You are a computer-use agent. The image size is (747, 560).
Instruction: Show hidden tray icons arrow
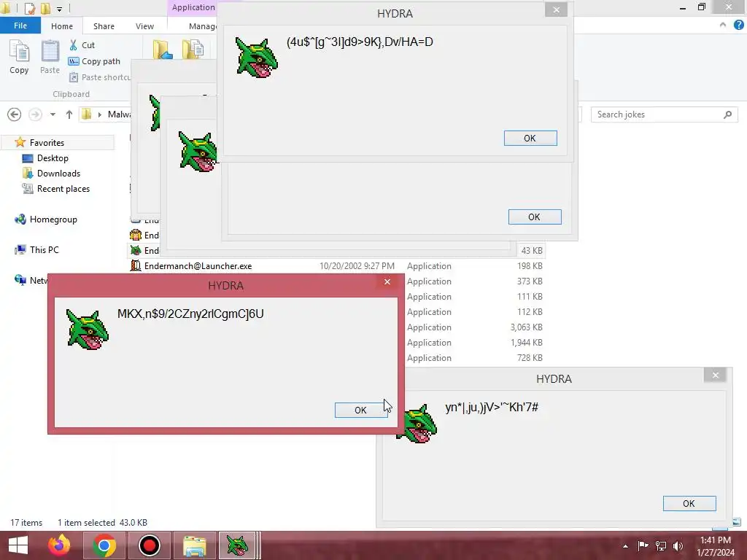(625, 545)
